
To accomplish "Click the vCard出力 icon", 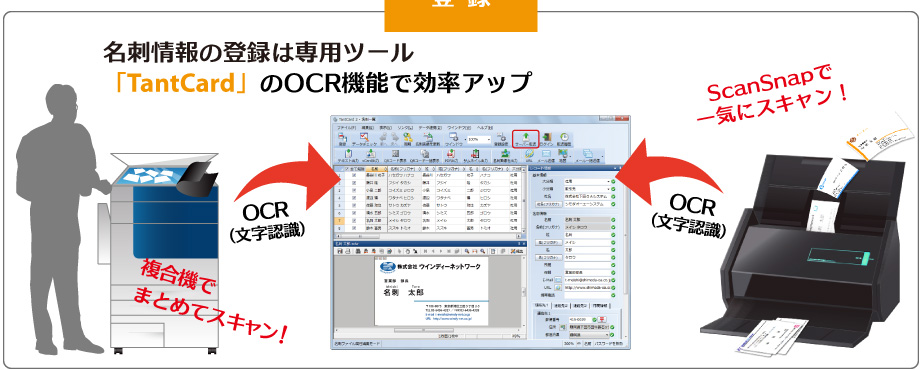I will (x=371, y=155).
